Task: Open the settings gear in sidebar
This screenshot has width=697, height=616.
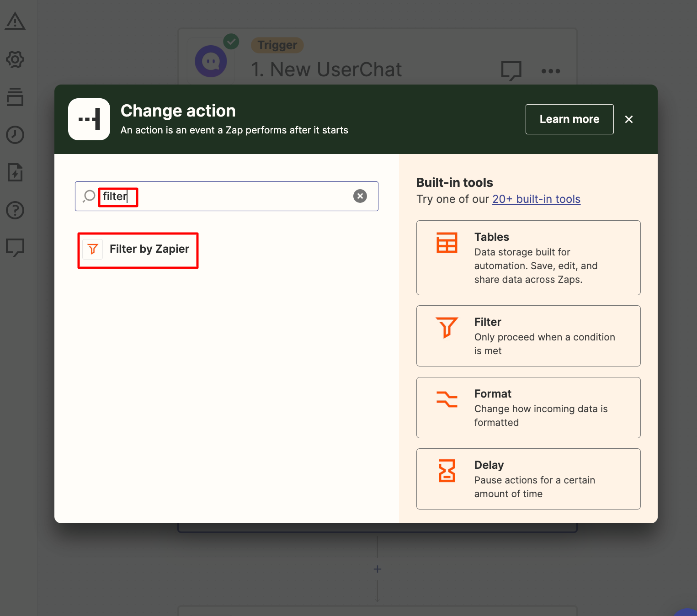Action: tap(15, 59)
